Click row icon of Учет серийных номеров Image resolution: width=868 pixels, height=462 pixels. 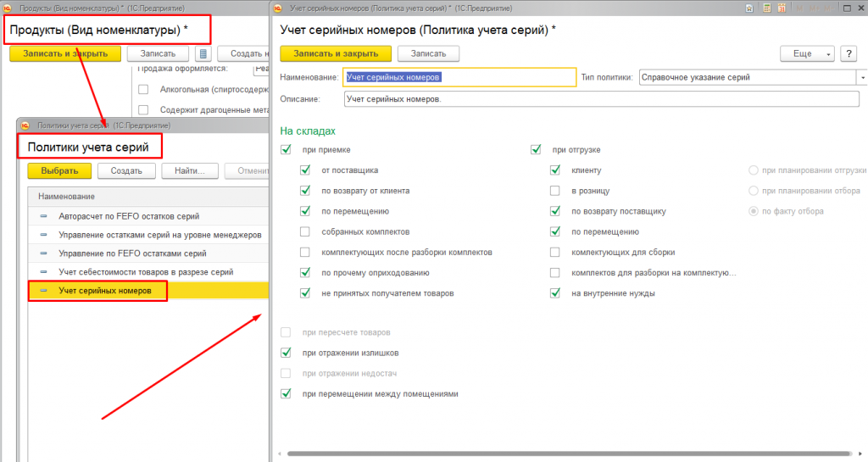tap(44, 291)
